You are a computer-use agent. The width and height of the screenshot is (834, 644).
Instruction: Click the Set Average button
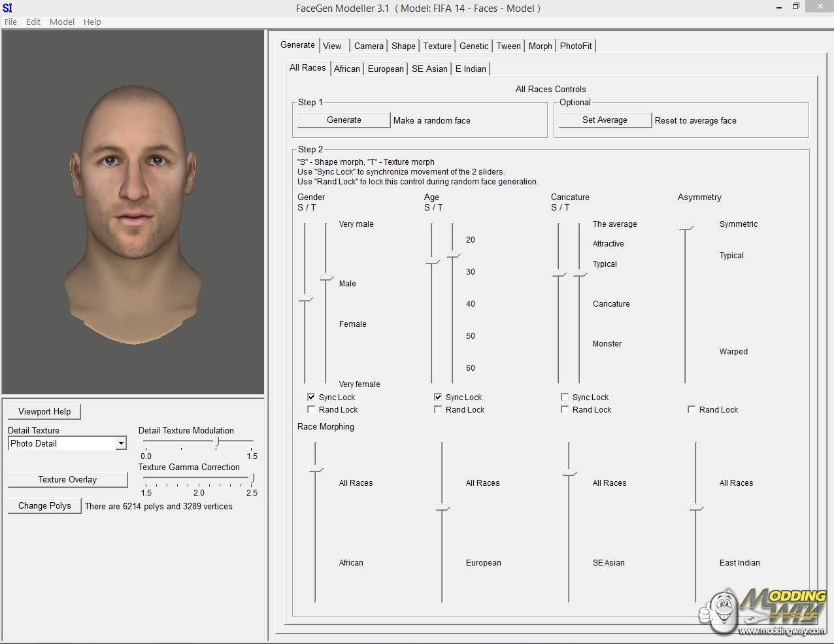[x=604, y=120]
